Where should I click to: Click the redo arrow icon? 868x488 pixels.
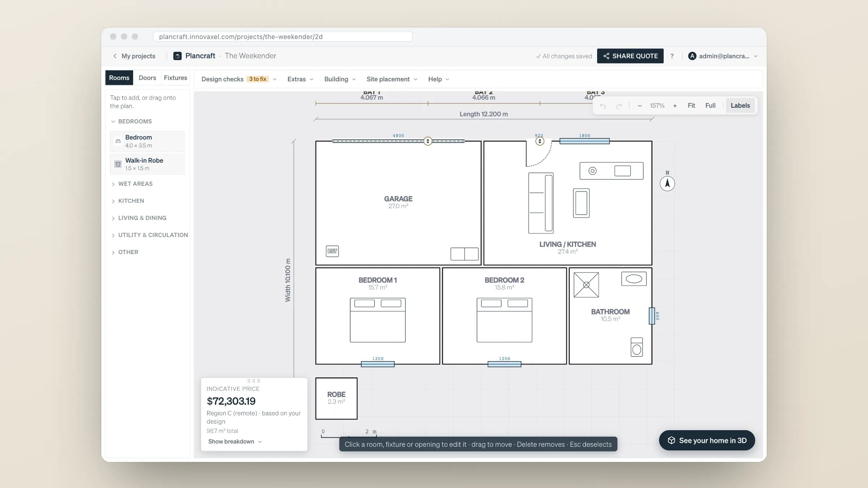(619, 106)
